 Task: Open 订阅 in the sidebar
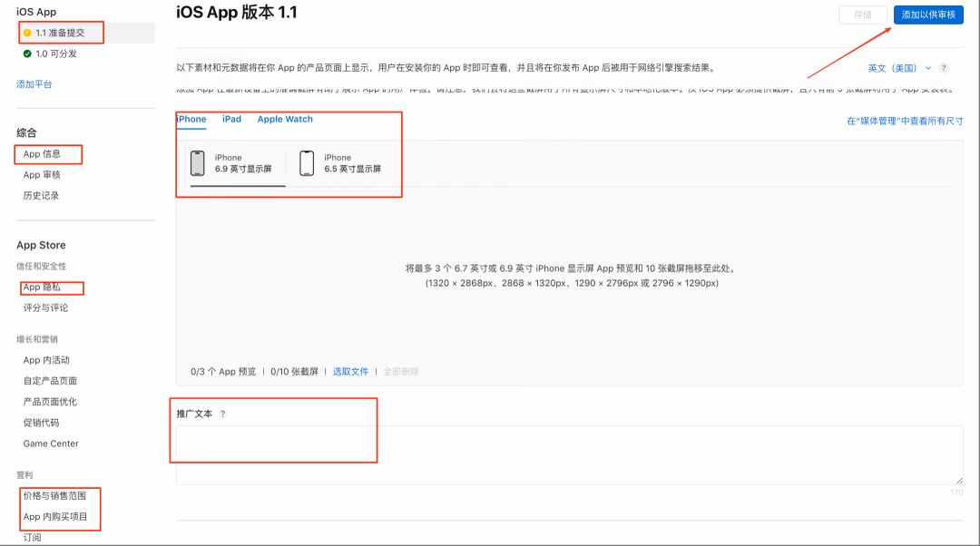click(33, 537)
